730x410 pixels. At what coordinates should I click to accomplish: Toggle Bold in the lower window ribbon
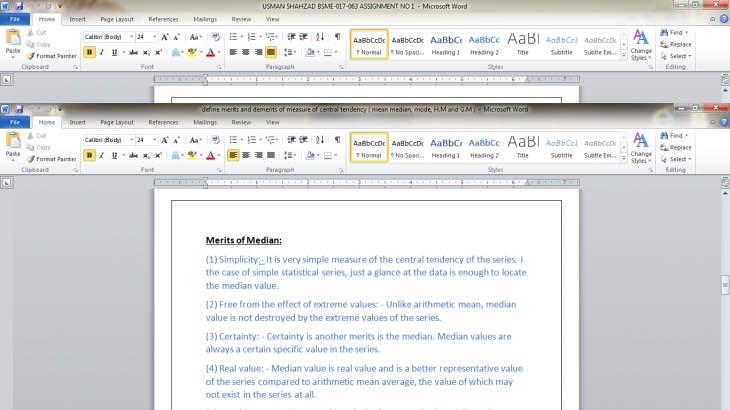[x=90, y=155]
